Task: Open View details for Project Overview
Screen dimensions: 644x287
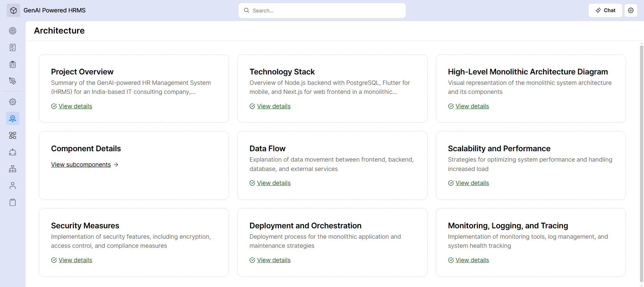Action: (75, 106)
